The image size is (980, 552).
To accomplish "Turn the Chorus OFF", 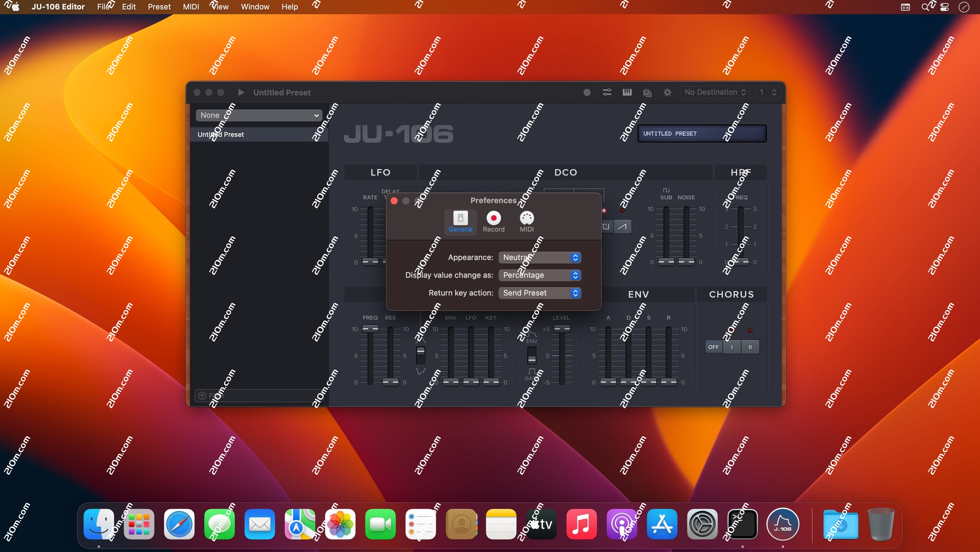I will coord(713,347).
